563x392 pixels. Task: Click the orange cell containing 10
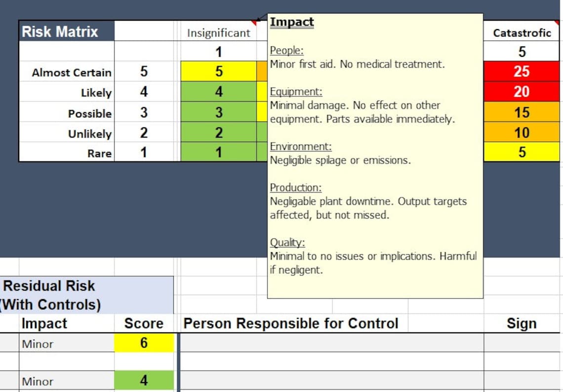522,132
